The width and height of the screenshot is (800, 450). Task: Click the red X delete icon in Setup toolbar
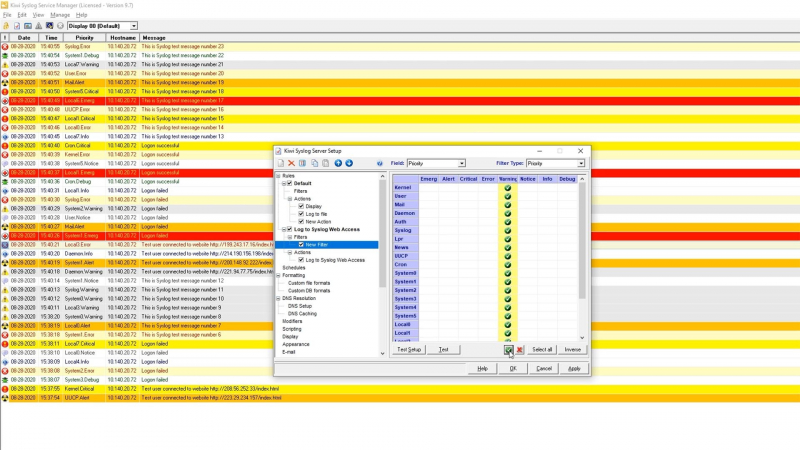(x=291, y=163)
